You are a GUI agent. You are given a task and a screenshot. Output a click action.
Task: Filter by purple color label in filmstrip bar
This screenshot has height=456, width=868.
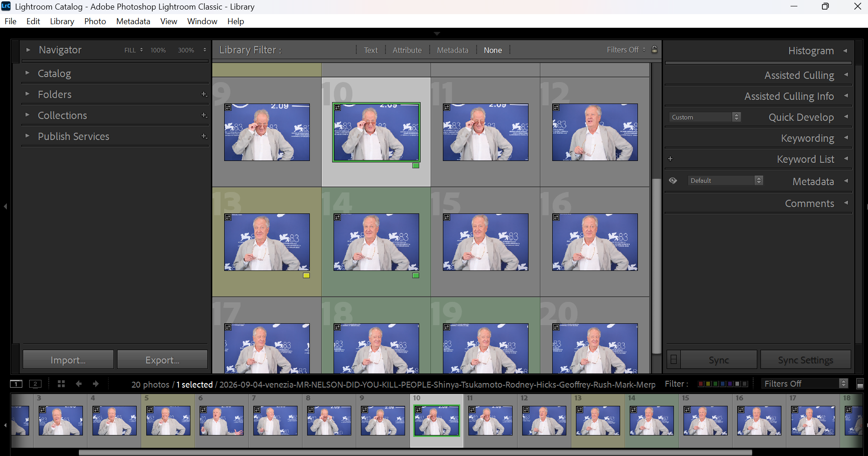[x=730, y=384]
